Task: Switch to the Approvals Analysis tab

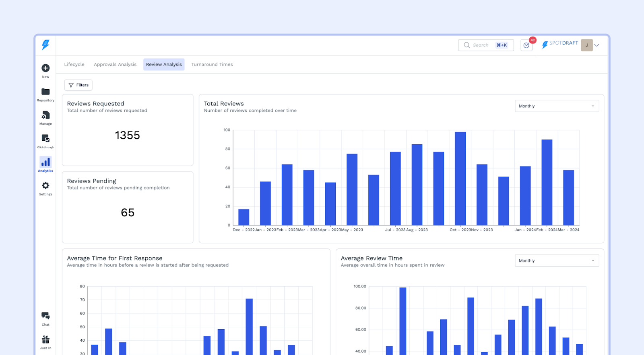Action: click(115, 64)
